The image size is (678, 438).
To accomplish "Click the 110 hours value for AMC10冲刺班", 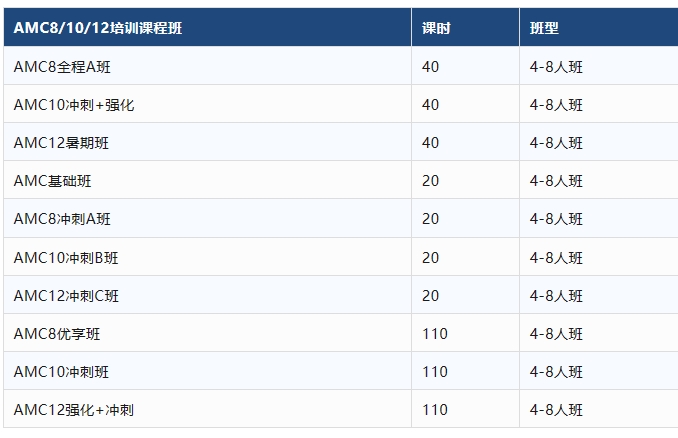I will tap(435, 372).
